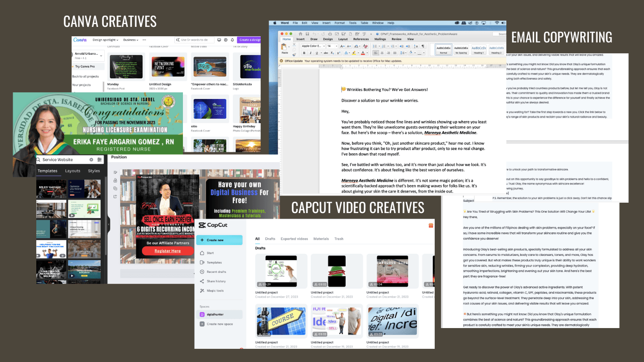Viewport: 644px width, 362px height.
Task: Go Back to all projects in Canva
Action: [85, 76]
